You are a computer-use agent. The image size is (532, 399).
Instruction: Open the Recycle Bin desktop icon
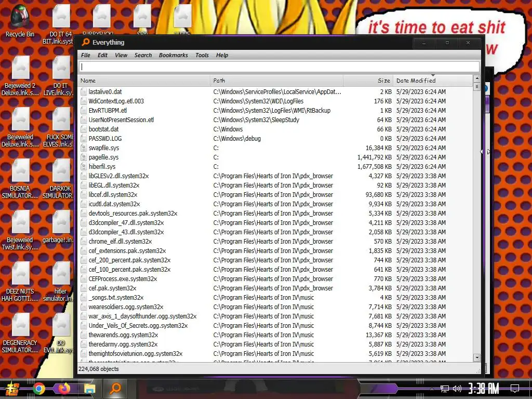(x=20, y=21)
